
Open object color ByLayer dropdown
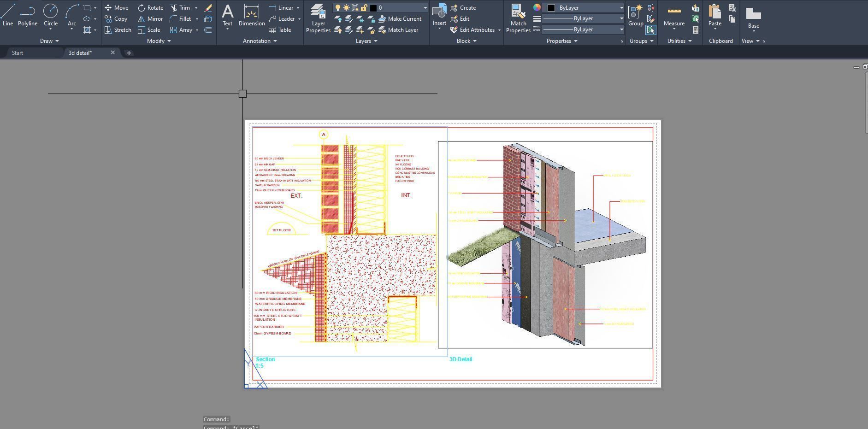tap(621, 8)
